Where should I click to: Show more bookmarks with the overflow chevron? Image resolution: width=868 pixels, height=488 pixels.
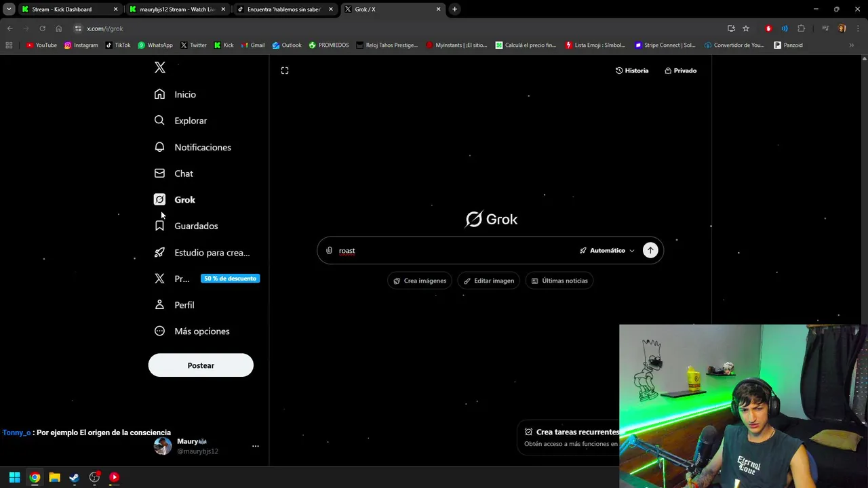tap(852, 45)
